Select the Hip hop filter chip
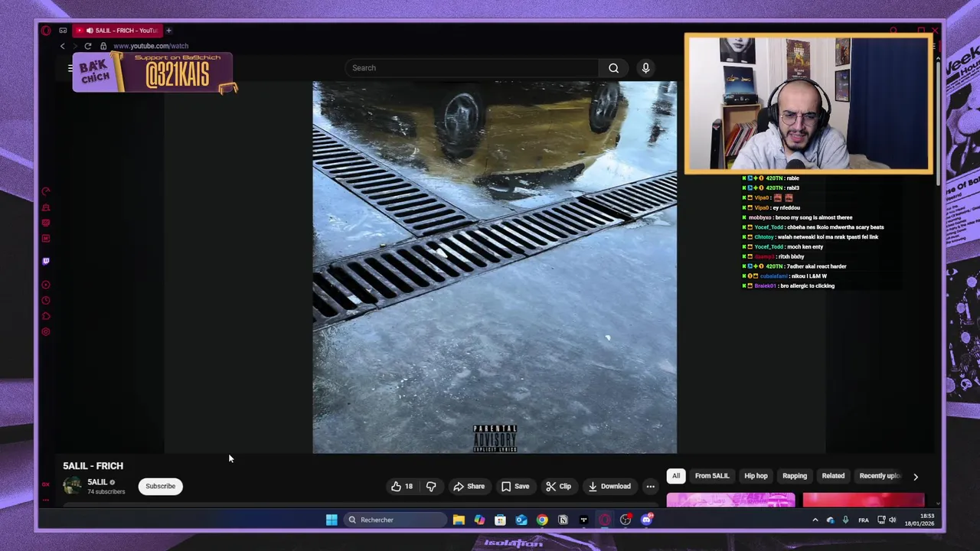 [756, 476]
